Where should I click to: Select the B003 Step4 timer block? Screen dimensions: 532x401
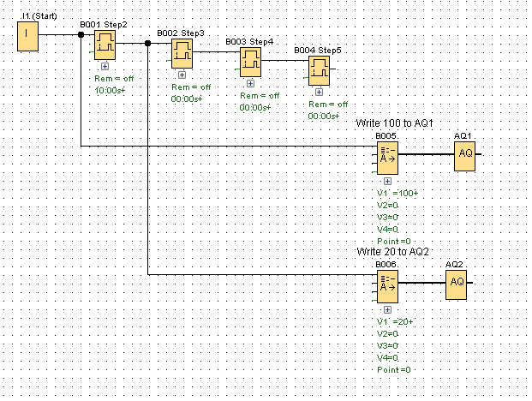tap(251, 62)
